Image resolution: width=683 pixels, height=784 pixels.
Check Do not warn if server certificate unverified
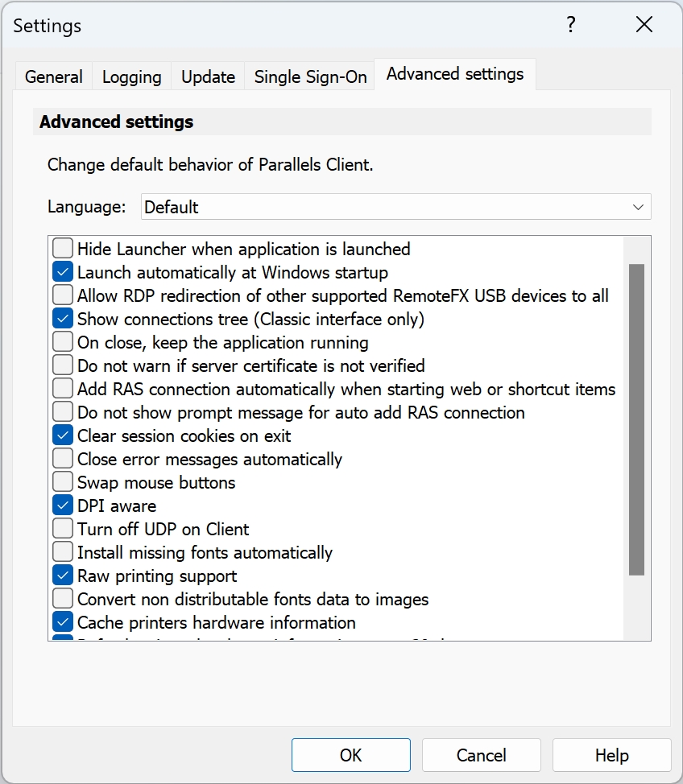(63, 365)
